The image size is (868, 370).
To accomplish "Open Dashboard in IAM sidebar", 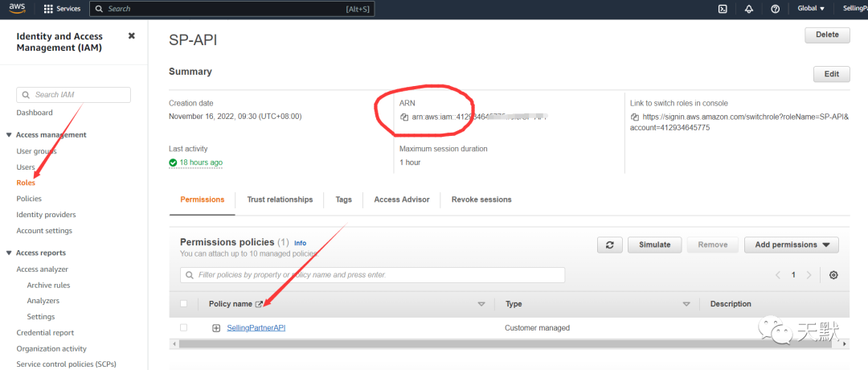I will click(x=35, y=113).
